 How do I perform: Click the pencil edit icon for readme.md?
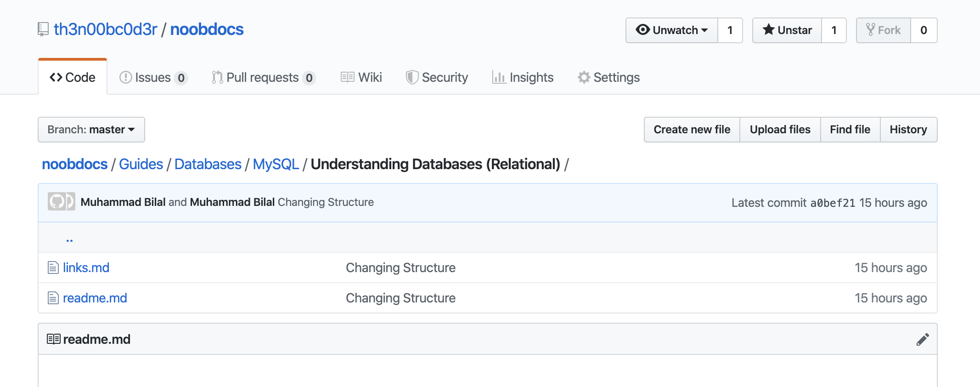pos(922,339)
